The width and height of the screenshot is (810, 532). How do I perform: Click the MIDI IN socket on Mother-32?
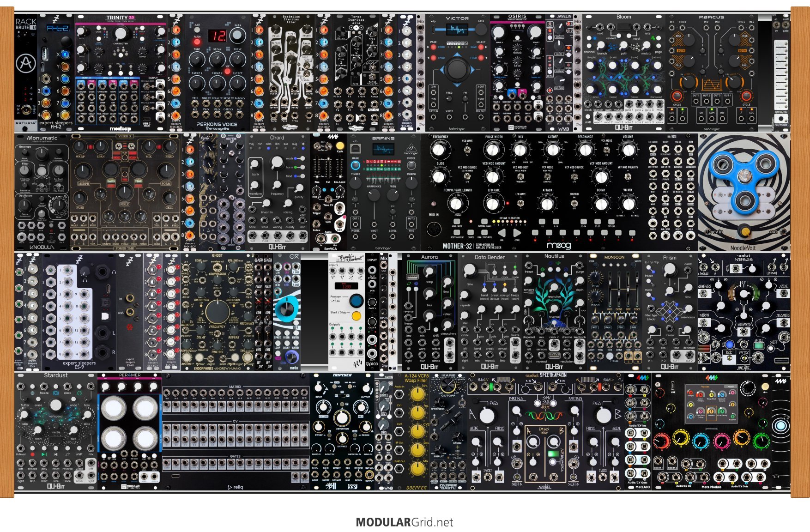pos(435,228)
